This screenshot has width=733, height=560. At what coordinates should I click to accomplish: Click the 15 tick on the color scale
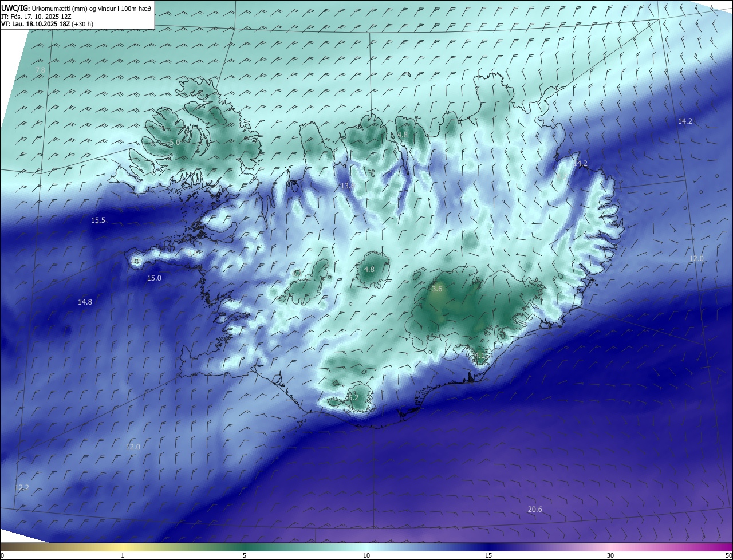pyautogui.click(x=488, y=555)
